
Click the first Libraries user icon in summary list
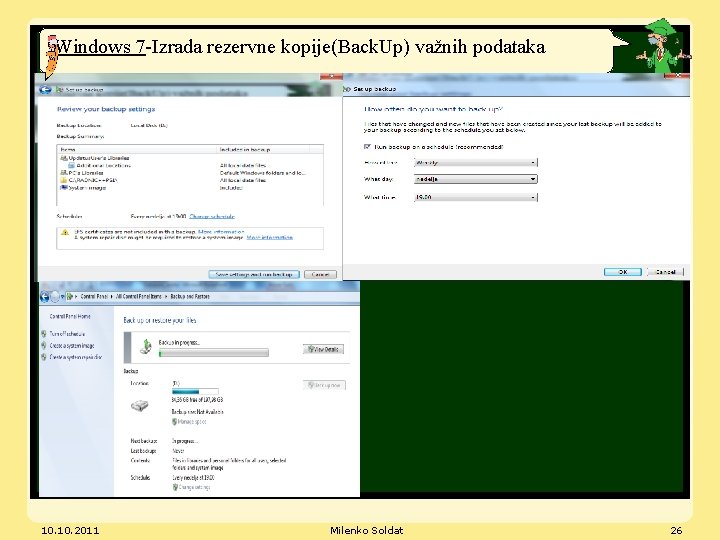coord(63,158)
